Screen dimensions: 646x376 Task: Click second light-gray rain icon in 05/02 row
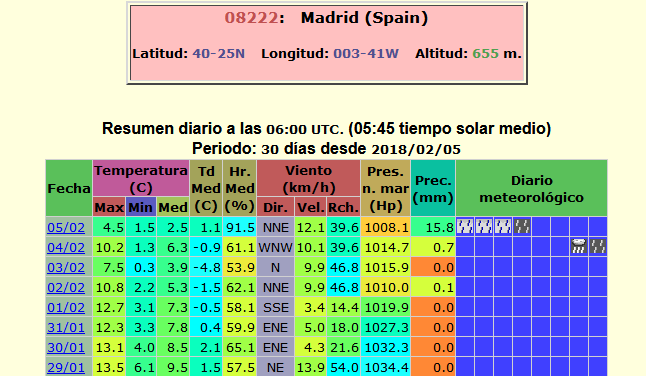(484, 227)
